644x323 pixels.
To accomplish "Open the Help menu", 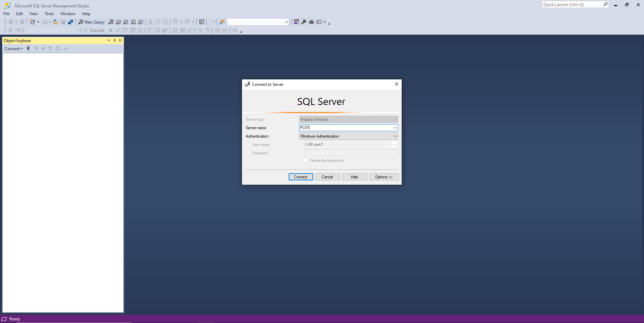I will pos(86,14).
